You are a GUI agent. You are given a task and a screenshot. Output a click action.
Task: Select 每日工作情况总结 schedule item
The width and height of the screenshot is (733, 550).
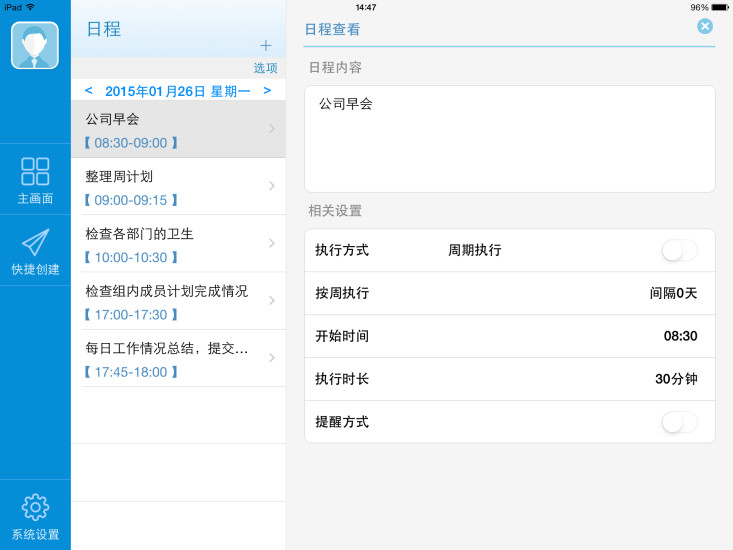point(170,359)
